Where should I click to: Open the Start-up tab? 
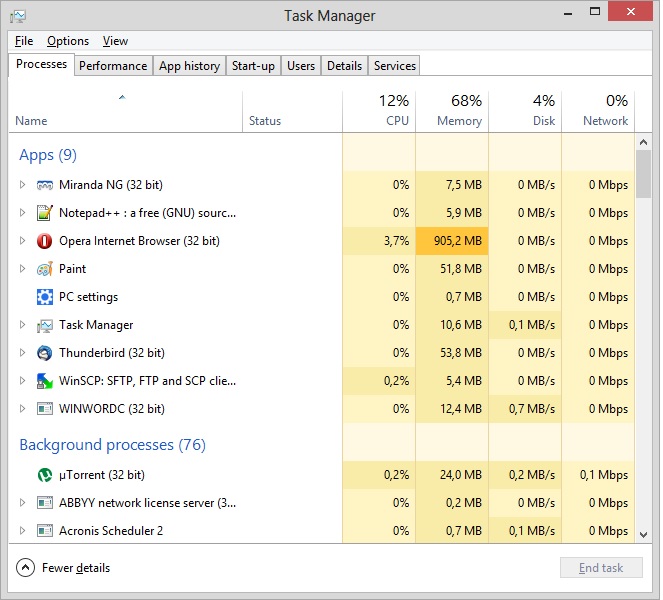253,66
